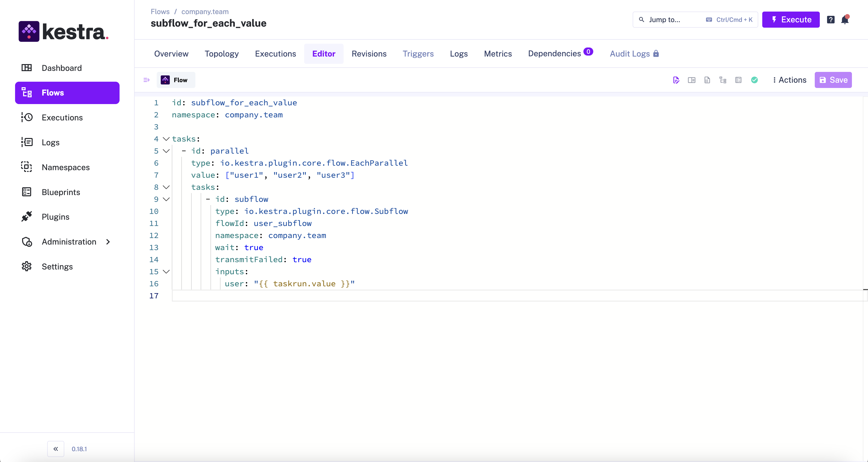The height and width of the screenshot is (462, 868).
Task: Open the Revisions tab
Action: pyautogui.click(x=369, y=54)
